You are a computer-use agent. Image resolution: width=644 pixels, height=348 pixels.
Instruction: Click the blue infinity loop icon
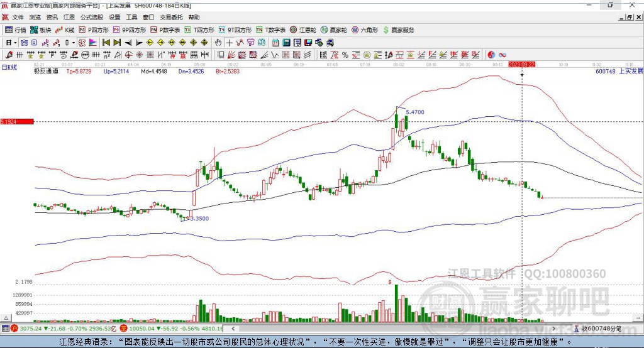tap(502, 55)
